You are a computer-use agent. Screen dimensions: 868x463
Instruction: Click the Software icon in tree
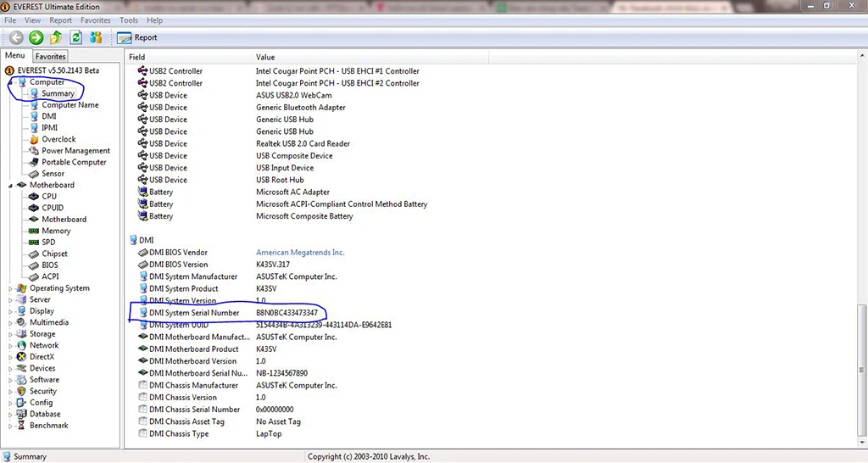click(x=21, y=379)
